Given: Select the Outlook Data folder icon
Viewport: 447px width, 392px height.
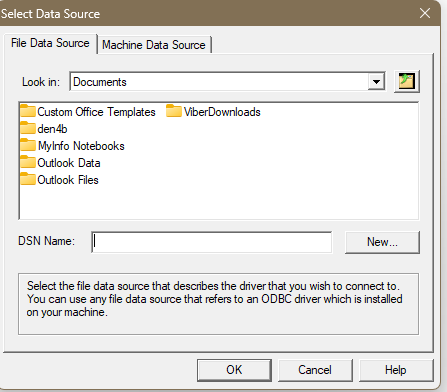Looking at the screenshot, I should point(28,162).
